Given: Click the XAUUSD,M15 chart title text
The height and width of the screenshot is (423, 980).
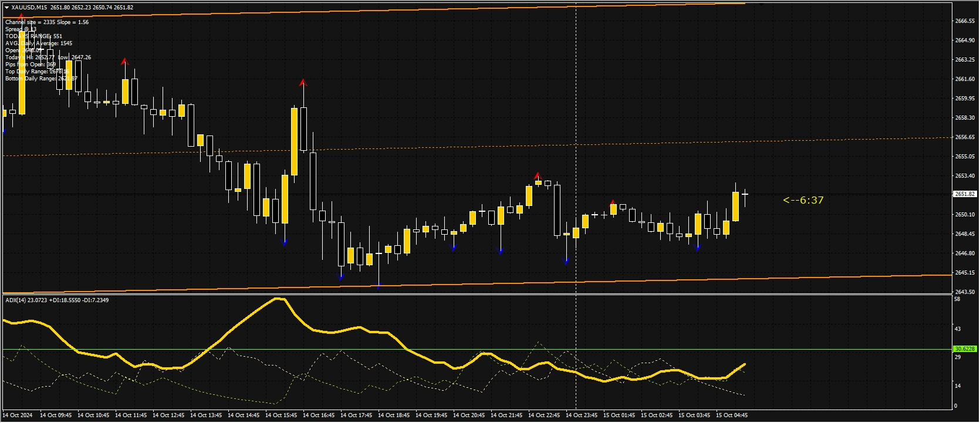Looking at the screenshot, I should (30, 8).
